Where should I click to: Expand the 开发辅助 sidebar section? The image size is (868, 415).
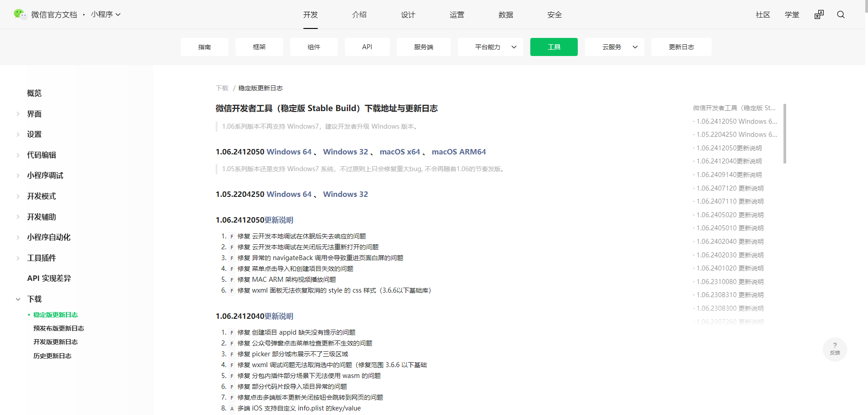coord(18,217)
